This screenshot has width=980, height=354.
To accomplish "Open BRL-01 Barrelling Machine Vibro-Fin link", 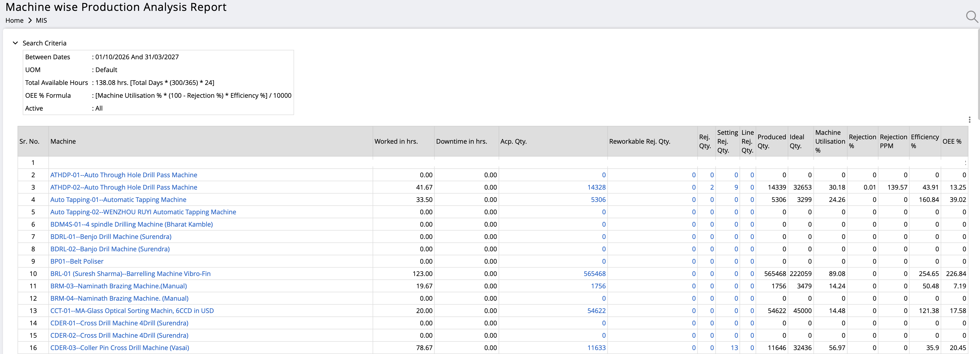I will pos(130,274).
